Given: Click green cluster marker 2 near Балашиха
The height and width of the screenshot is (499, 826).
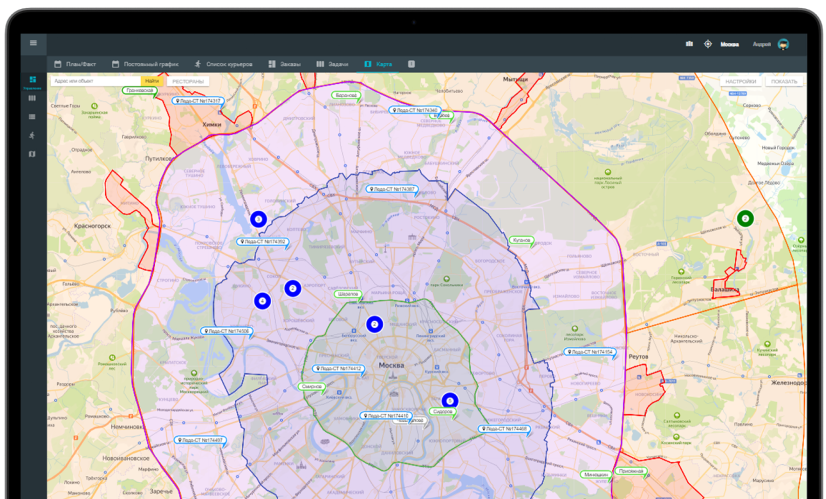Looking at the screenshot, I should (745, 218).
